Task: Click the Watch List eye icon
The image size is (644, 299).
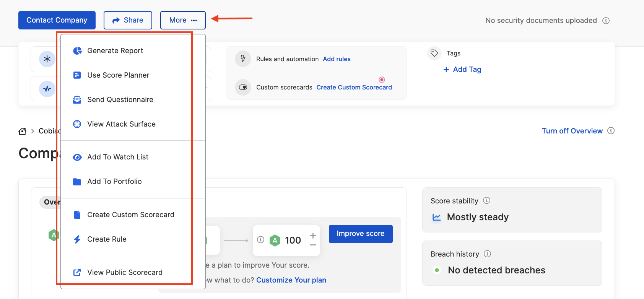Action: tap(77, 157)
